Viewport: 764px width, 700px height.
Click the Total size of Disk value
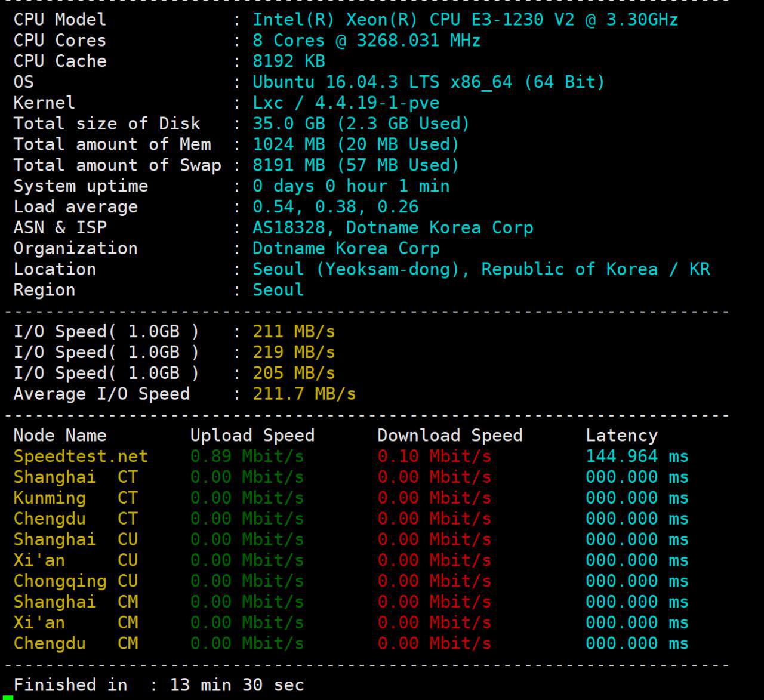click(361, 124)
